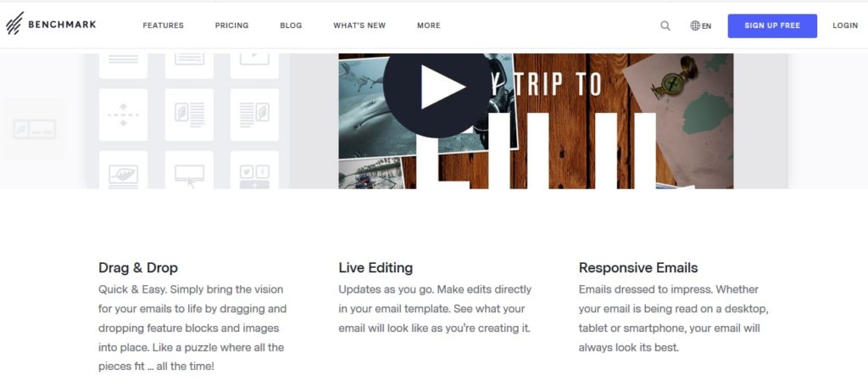The width and height of the screenshot is (868, 392).
Task: Select the button block icon with cursor
Action: (x=189, y=171)
